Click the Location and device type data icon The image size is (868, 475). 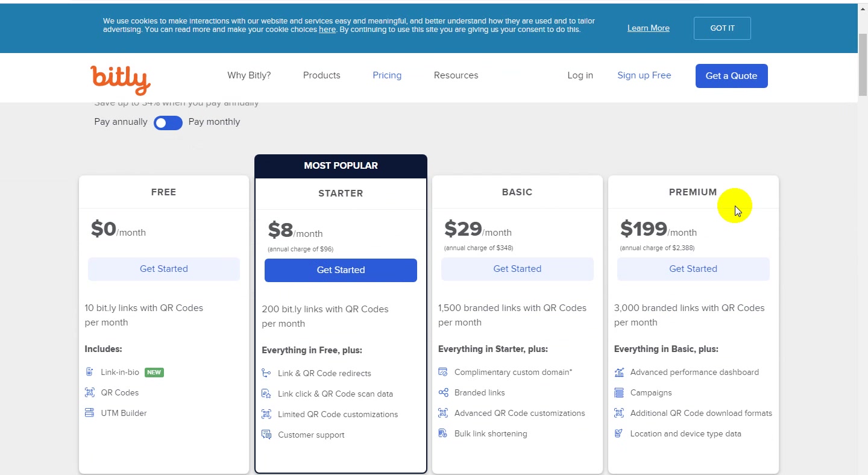tap(619, 433)
